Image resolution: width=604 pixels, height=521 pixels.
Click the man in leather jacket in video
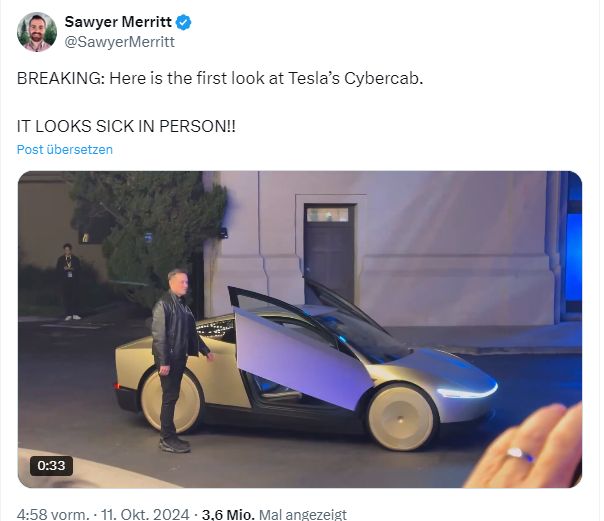175,360
